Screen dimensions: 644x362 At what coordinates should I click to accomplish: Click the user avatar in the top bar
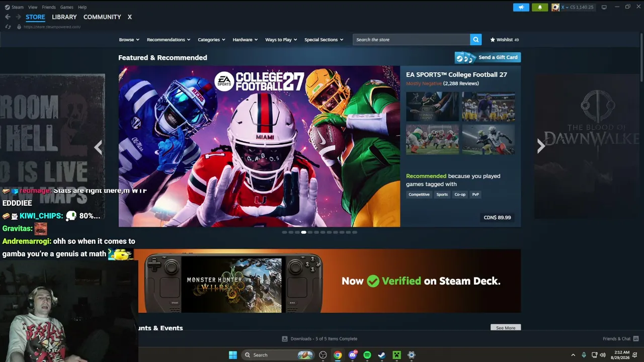pyautogui.click(x=555, y=7)
